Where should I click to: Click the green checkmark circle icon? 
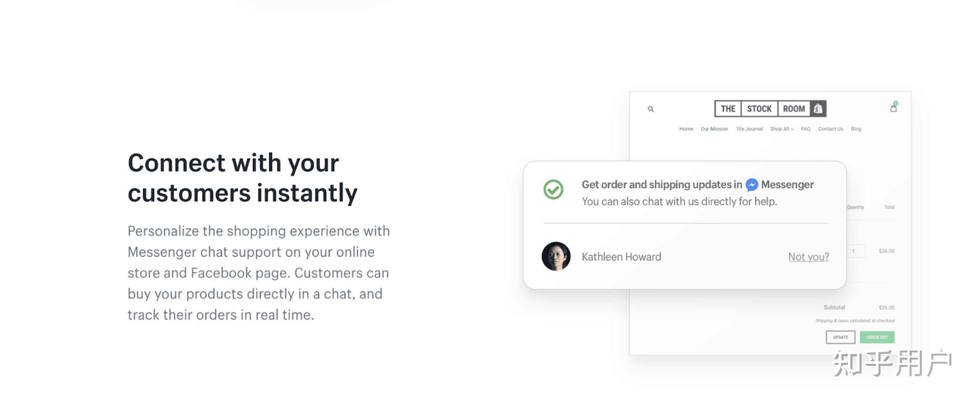click(x=553, y=189)
